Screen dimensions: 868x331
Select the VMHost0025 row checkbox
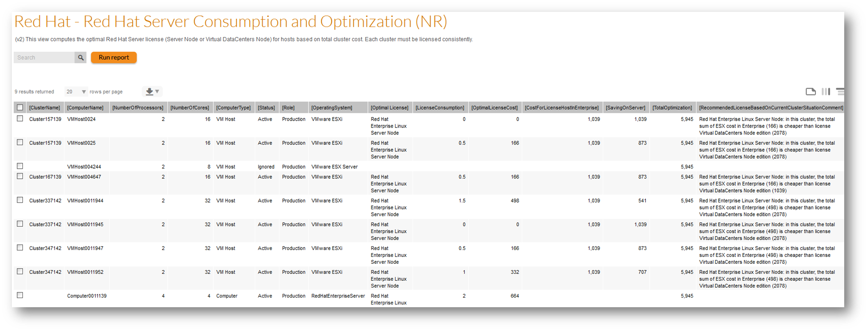click(20, 142)
